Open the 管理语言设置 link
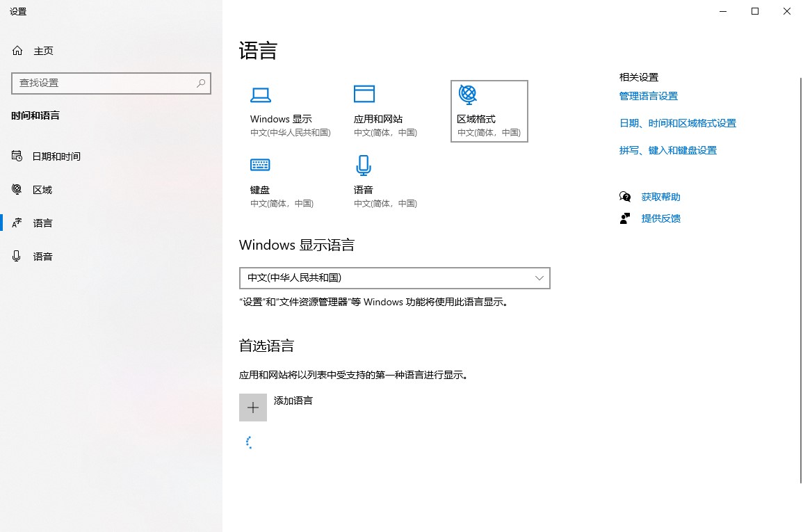The height and width of the screenshot is (532, 803). point(648,96)
